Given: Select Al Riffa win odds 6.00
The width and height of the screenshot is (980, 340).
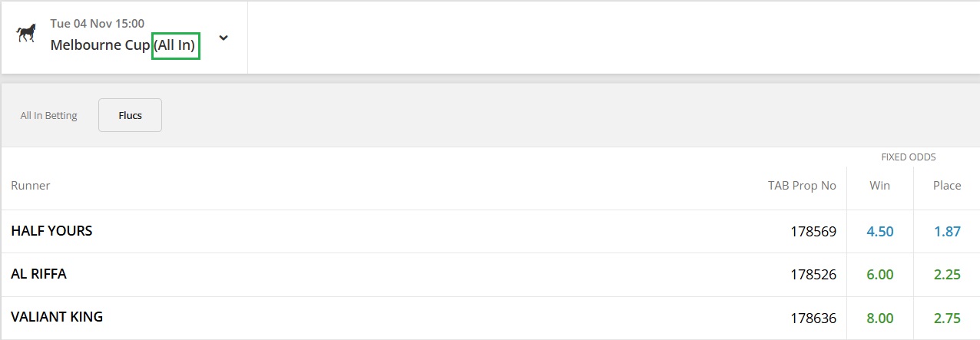Looking at the screenshot, I should coord(880,274).
